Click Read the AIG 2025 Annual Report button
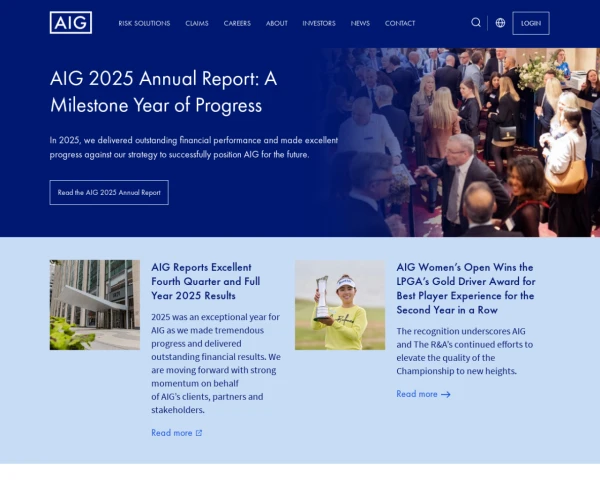This screenshot has width=600, height=480. pyautogui.click(x=109, y=193)
